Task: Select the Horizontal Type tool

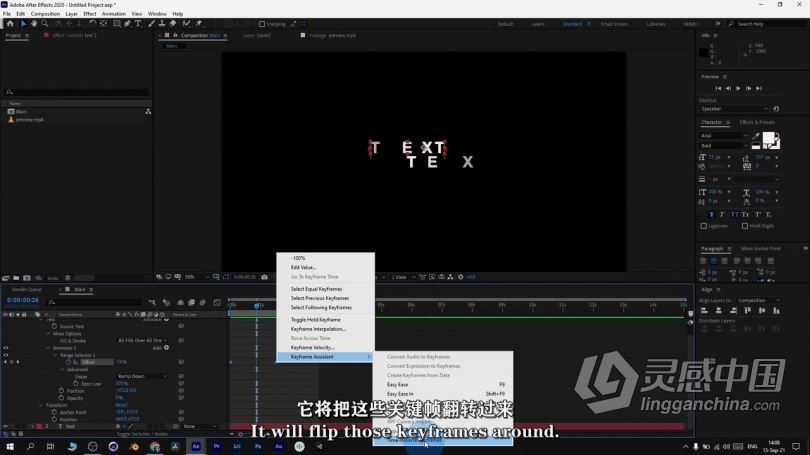Action: click(x=138, y=24)
